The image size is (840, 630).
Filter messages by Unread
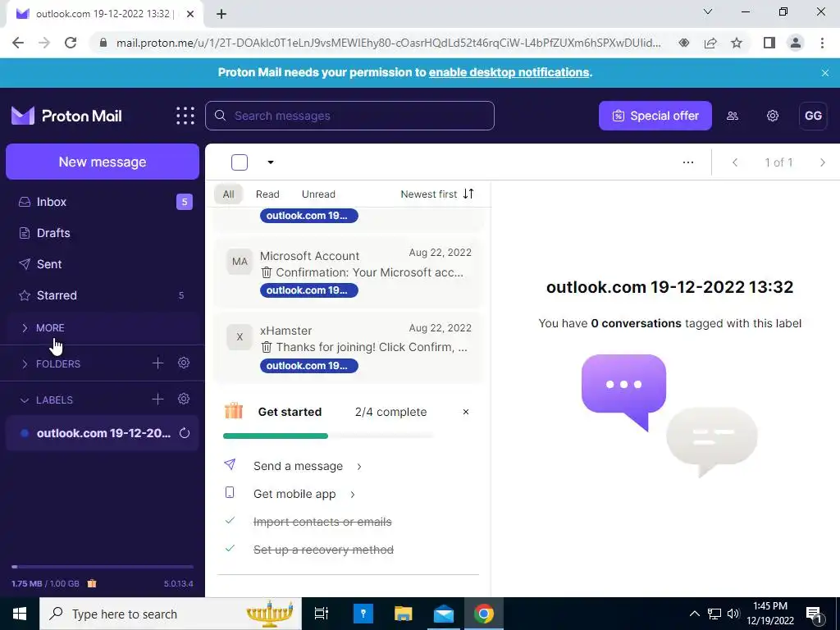pyautogui.click(x=318, y=194)
